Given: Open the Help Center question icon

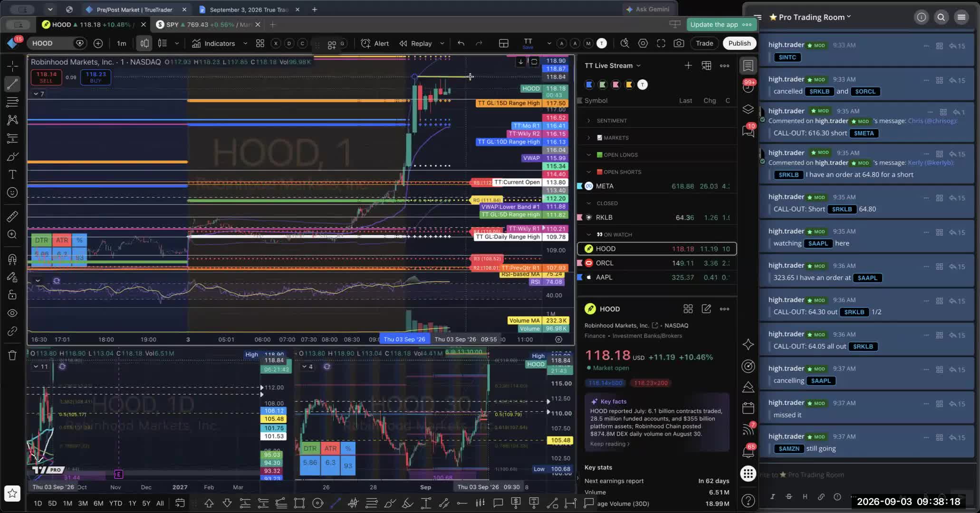Looking at the screenshot, I should click(x=748, y=501).
